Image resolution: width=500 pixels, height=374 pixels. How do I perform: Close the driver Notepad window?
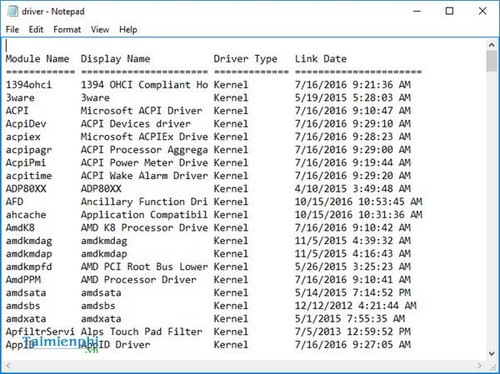pos(482,11)
